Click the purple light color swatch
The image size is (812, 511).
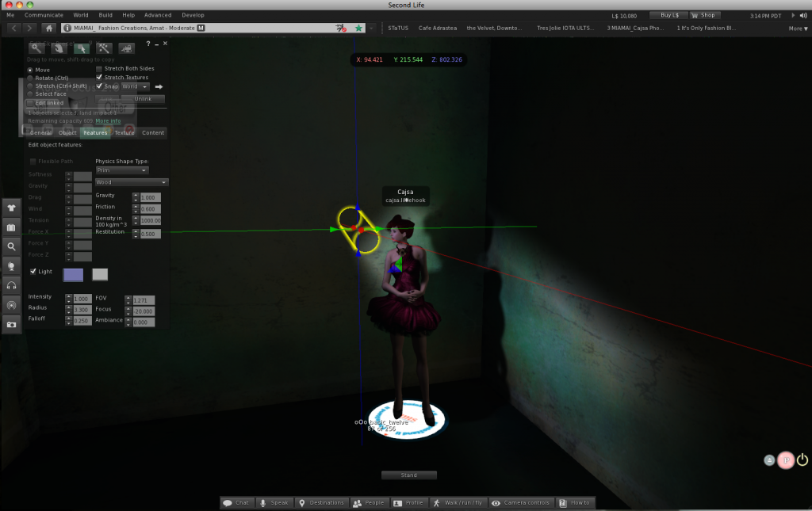(x=73, y=274)
